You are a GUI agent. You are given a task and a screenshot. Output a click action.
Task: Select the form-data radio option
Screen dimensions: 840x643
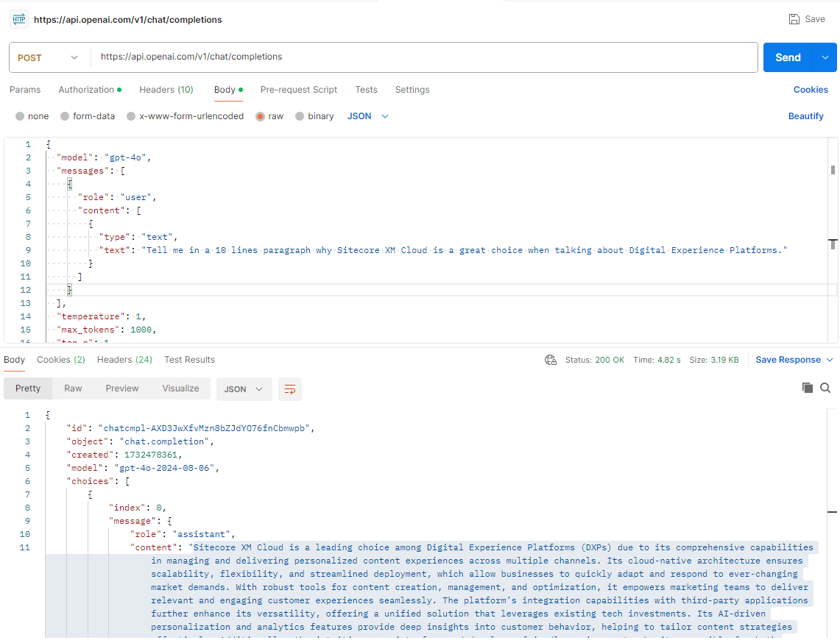(x=65, y=116)
